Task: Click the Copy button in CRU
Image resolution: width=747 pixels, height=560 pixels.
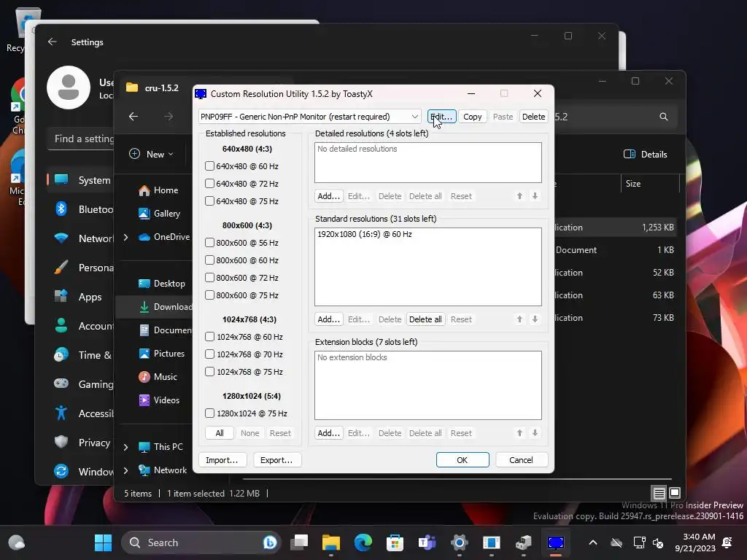Action: (472, 117)
